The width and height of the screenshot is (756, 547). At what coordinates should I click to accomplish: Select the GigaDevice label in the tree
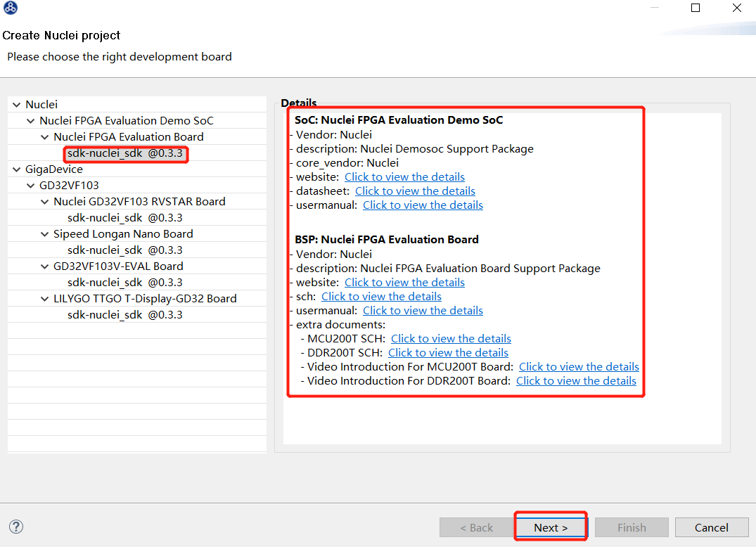coord(54,169)
